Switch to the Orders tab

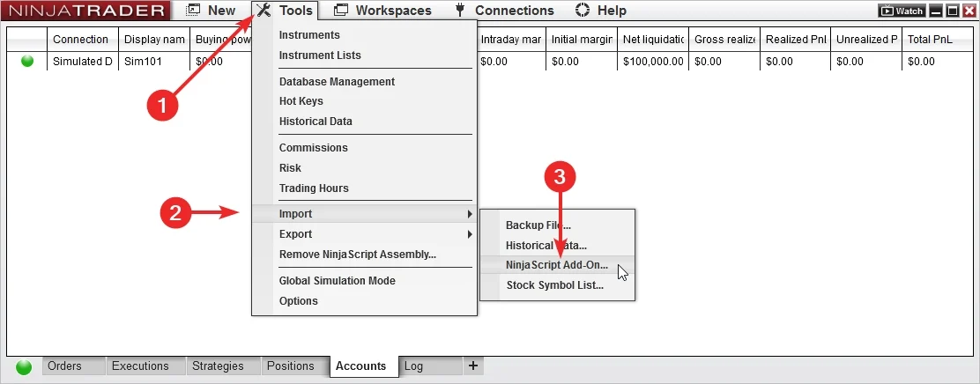click(x=64, y=366)
